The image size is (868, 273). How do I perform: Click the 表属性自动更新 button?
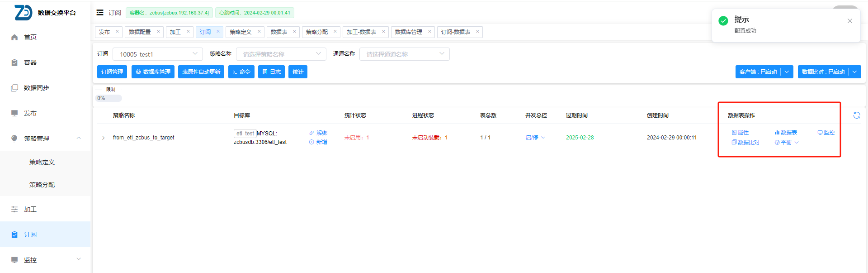(x=201, y=72)
